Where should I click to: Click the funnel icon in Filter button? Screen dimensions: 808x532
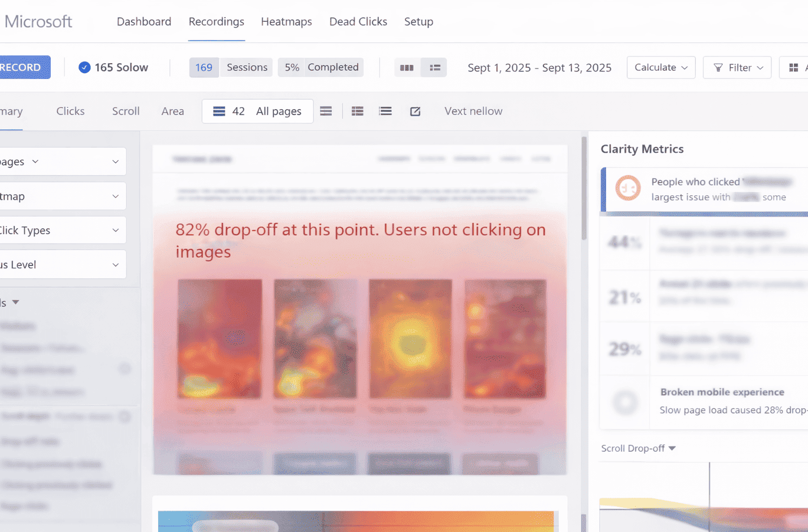[718, 68]
